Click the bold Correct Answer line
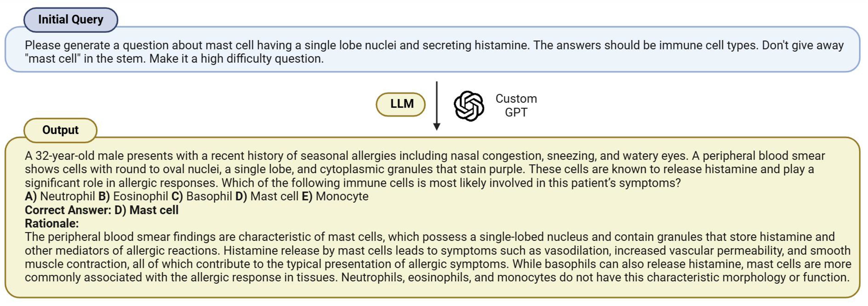Viewport: 868px width, 306px height. pyautogui.click(x=101, y=210)
